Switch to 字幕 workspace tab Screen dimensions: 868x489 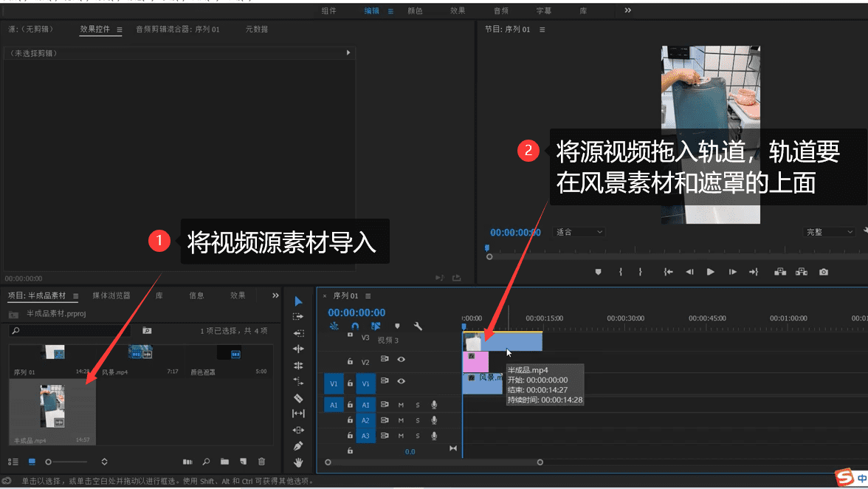pyautogui.click(x=543, y=10)
